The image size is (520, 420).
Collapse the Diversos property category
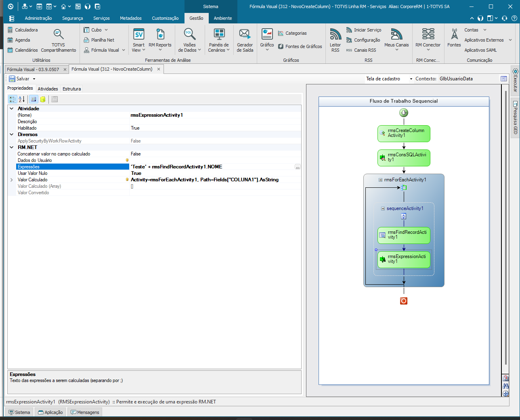click(x=12, y=134)
